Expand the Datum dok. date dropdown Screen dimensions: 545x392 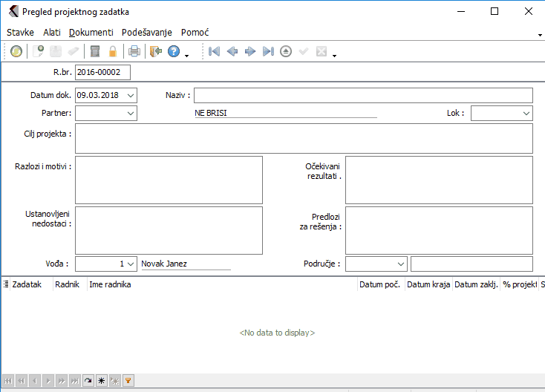[131, 95]
